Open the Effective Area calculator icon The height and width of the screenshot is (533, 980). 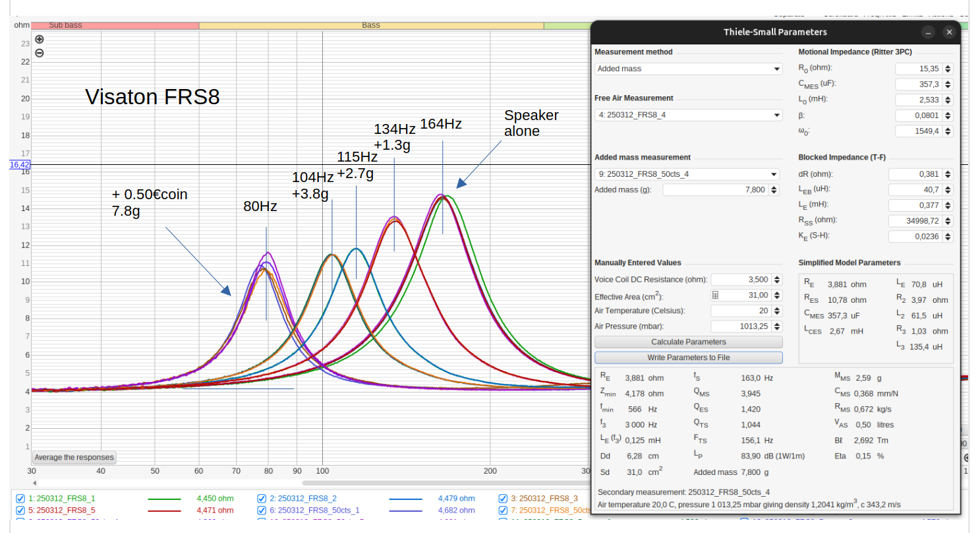pyautogui.click(x=716, y=295)
